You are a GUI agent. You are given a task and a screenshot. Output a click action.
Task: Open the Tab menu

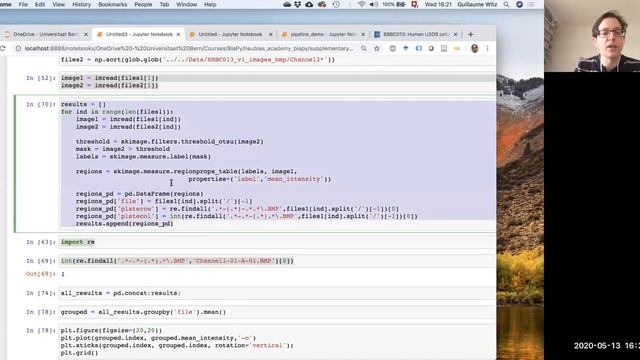pyautogui.click(x=164, y=4)
